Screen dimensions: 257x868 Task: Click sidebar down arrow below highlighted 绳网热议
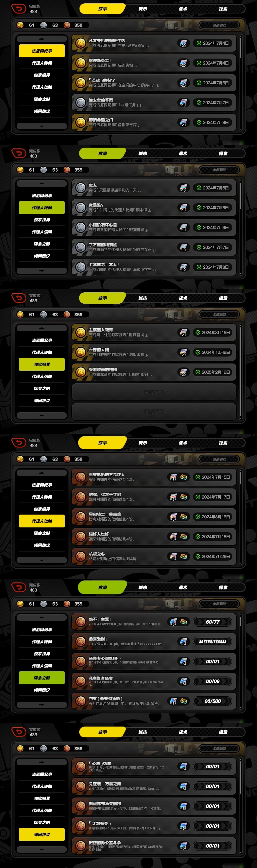tap(42, 850)
